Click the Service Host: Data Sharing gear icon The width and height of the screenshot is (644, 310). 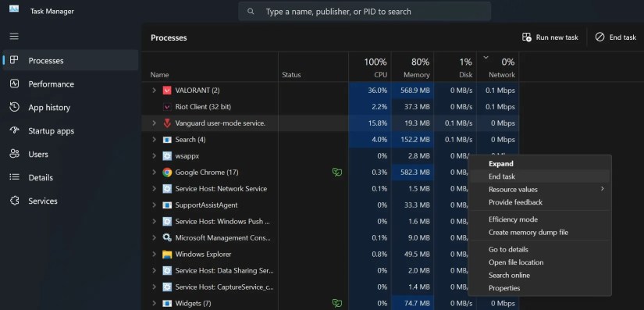[x=167, y=271]
